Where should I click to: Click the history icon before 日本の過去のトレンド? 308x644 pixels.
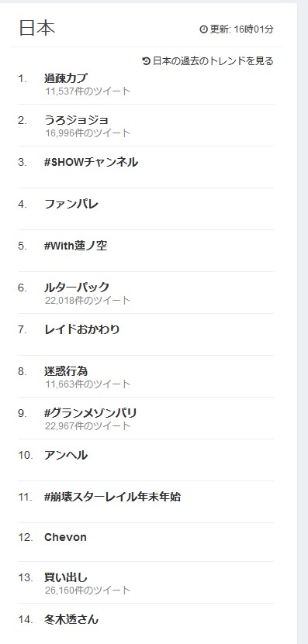(x=146, y=61)
